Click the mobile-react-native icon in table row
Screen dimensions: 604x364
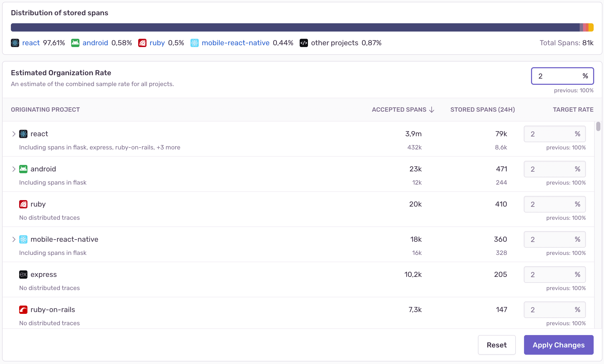point(23,239)
